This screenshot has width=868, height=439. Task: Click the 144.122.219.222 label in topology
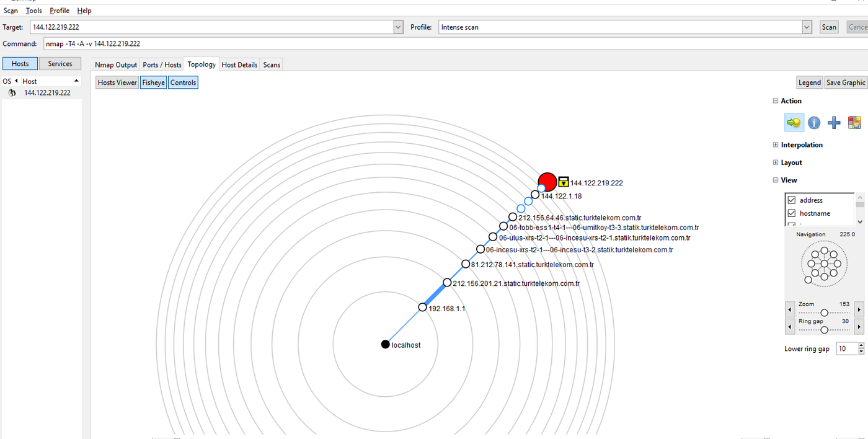point(596,183)
